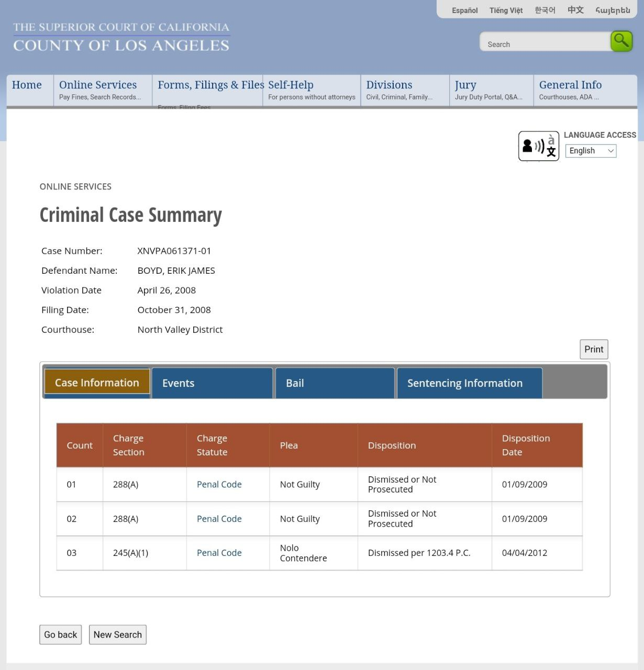
Task: Click the language access interpreter icon
Action: click(539, 146)
